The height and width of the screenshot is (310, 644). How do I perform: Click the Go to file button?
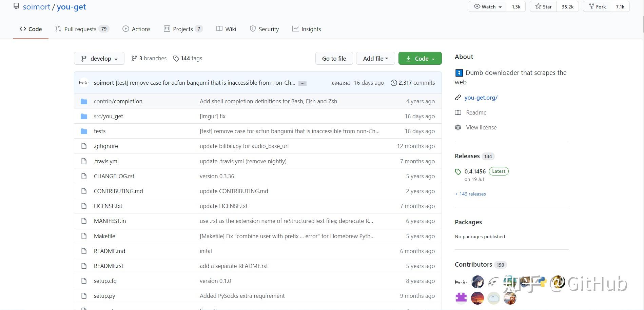[x=334, y=58]
